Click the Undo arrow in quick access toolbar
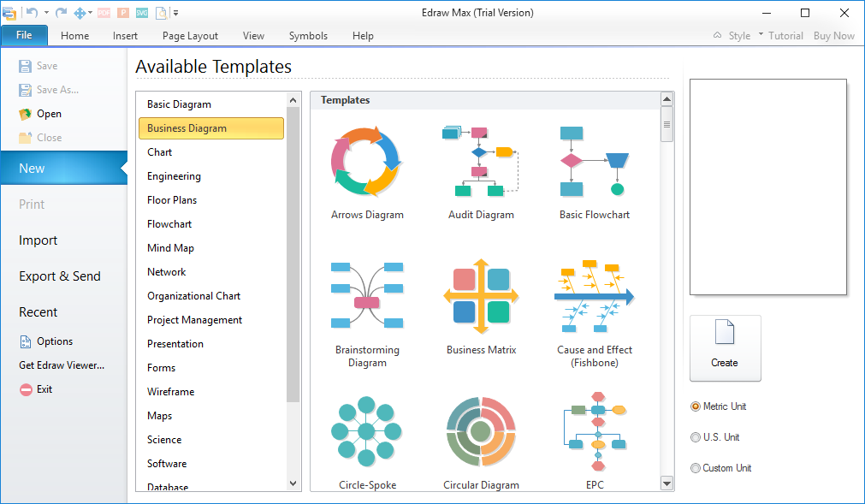The width and height of the screenshot is (865, 504). tap(32, 12)
